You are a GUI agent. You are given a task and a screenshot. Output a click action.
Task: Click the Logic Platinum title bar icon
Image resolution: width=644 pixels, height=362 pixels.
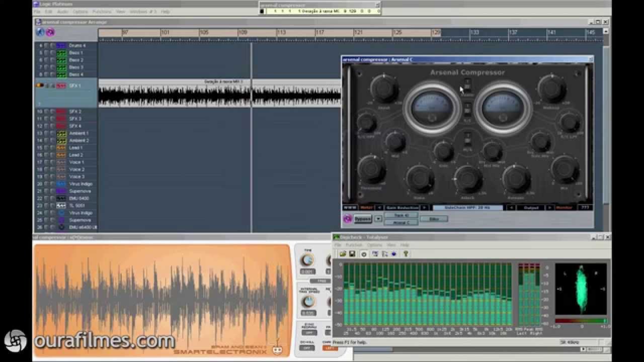[x=36, y=4]
